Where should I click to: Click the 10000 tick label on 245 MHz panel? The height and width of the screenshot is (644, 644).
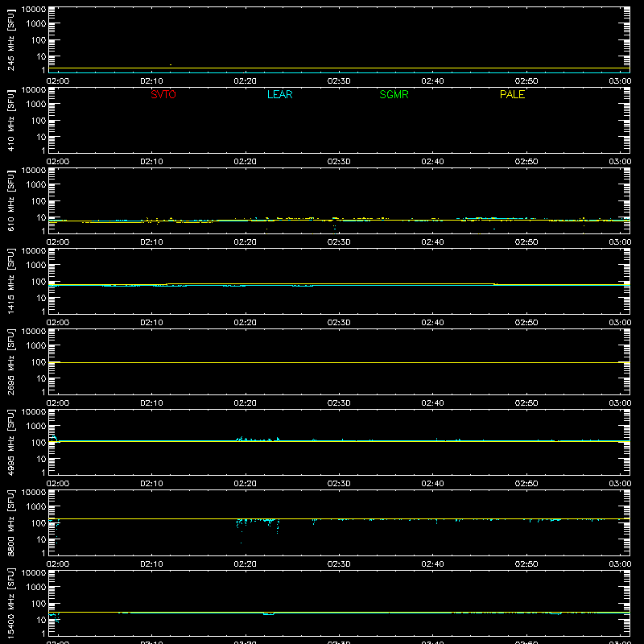tap(34, 10)
